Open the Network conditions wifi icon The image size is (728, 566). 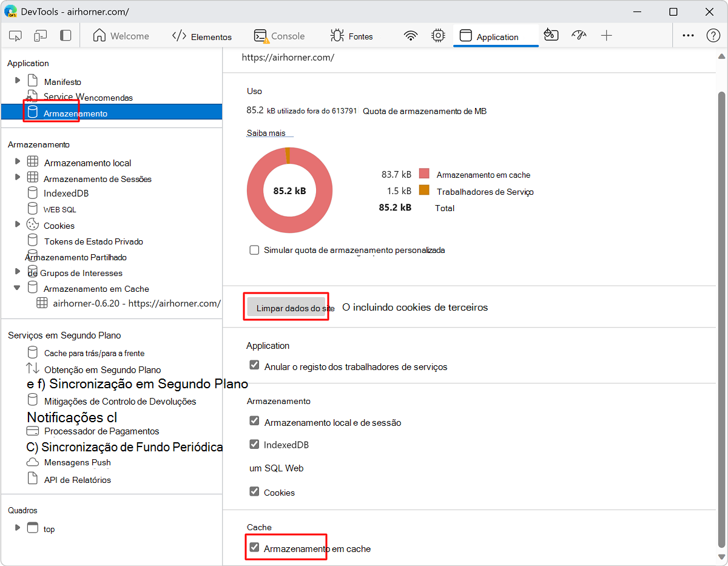411,36
